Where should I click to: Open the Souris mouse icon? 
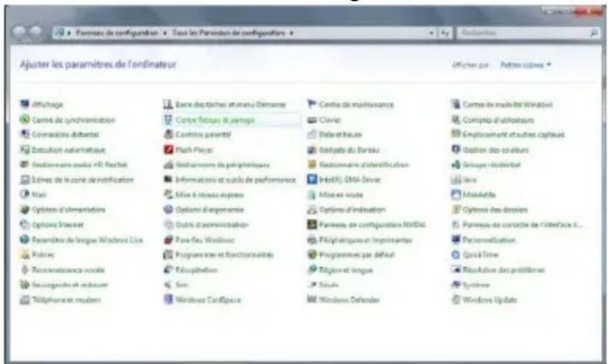[312, 285]
